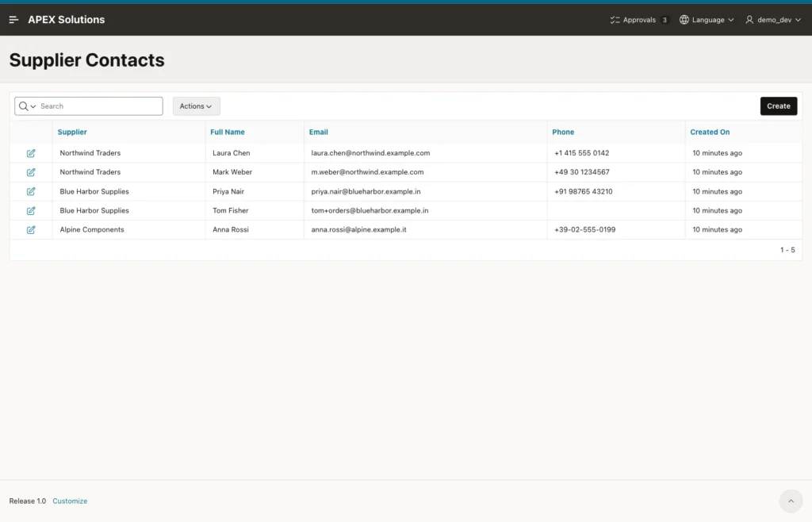Click phone number +39-02-555-0199
Screen dimensions: 812x522
click(584, 229)
